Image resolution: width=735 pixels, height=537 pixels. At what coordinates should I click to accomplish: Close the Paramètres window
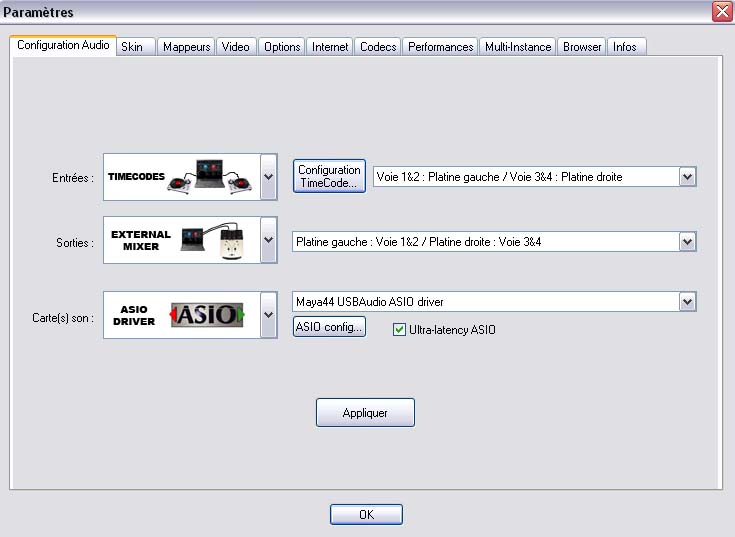click(722, 12)
